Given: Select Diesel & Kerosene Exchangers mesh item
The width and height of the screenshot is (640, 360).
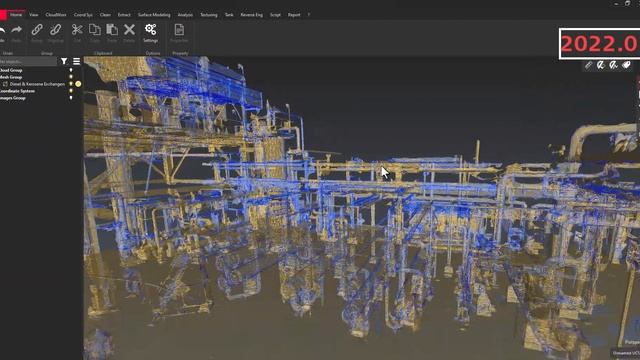Looking at the screenshot, I should click(x=37, y=84).
